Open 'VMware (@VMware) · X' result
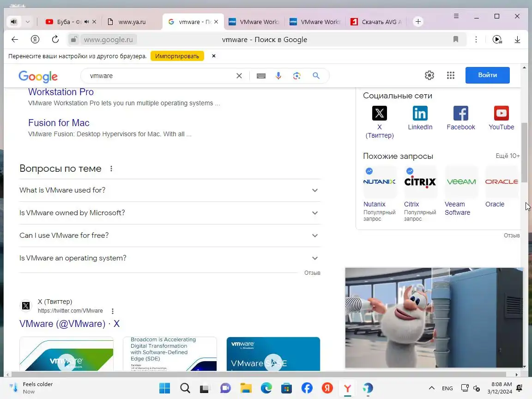 pos(70,324)
